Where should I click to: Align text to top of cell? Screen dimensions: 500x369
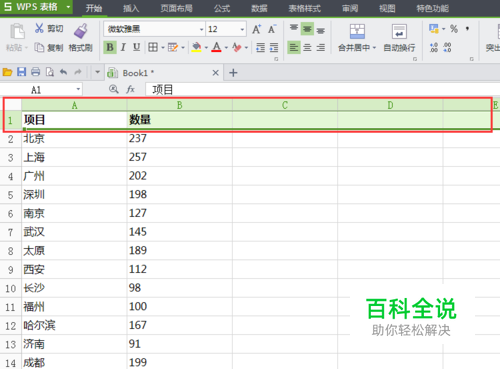pyautogui.click(x=294, y=29)
